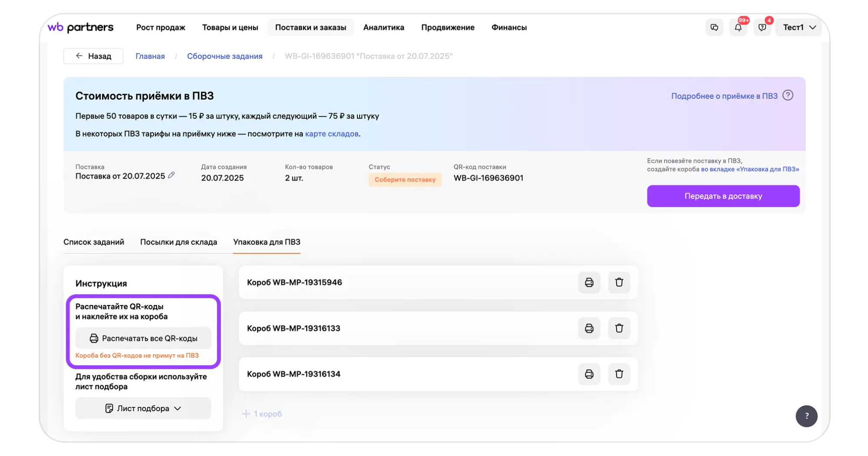Delete box WB-MP-19316133
The width and height of the screenshot is (868, 456).
(619, 328)
